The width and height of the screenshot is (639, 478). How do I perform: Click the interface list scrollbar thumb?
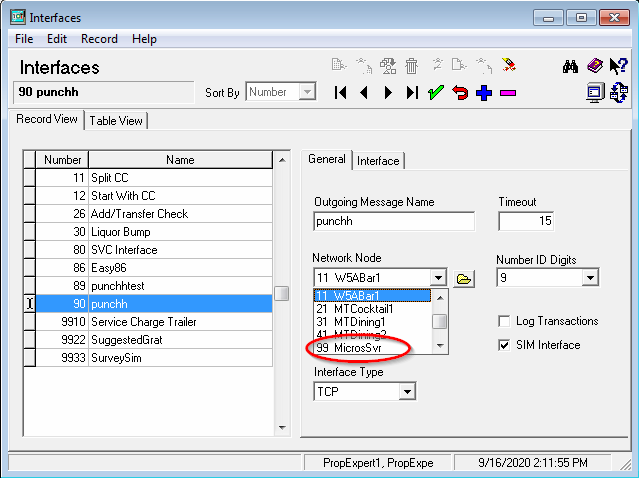[x=282, y=293]
